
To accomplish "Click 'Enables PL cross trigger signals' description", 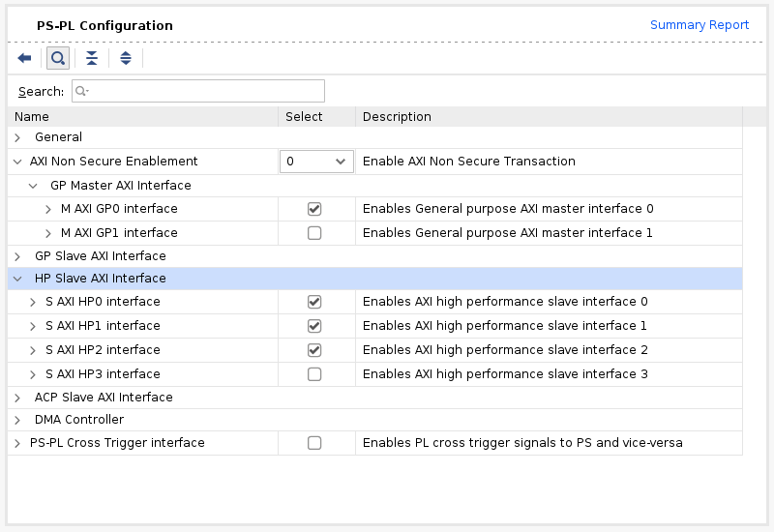I will [x=522, y=442].
